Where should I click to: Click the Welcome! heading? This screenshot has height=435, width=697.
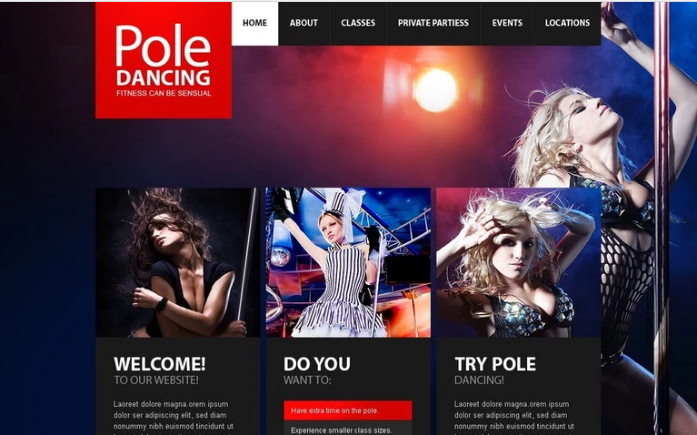(160, 364)
